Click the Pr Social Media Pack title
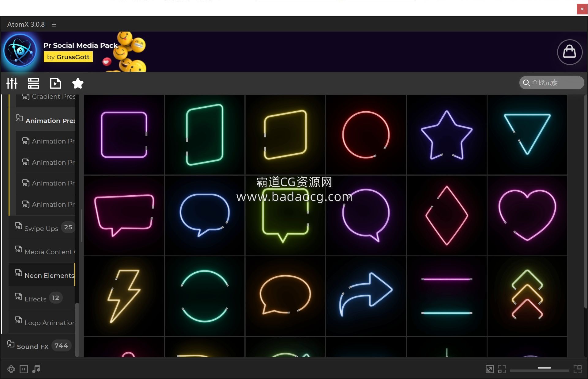Image resolution: width=588 pixels, height=379 pixels. pyautogui.click(x=81, y=45)
